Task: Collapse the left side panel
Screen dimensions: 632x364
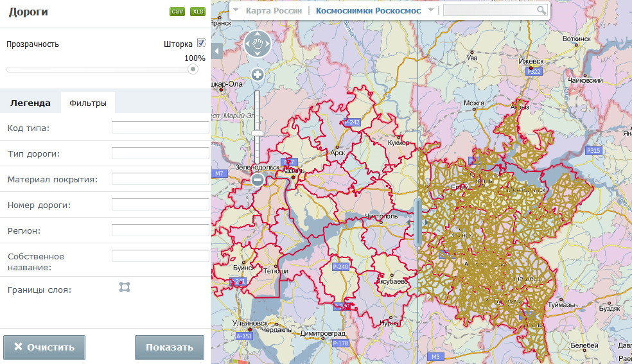Action: tap(216, 51)
